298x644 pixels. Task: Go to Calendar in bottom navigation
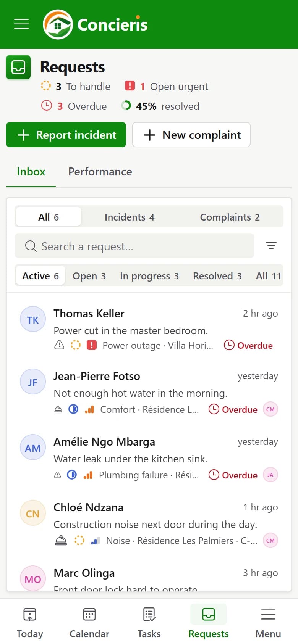(89, 623)
